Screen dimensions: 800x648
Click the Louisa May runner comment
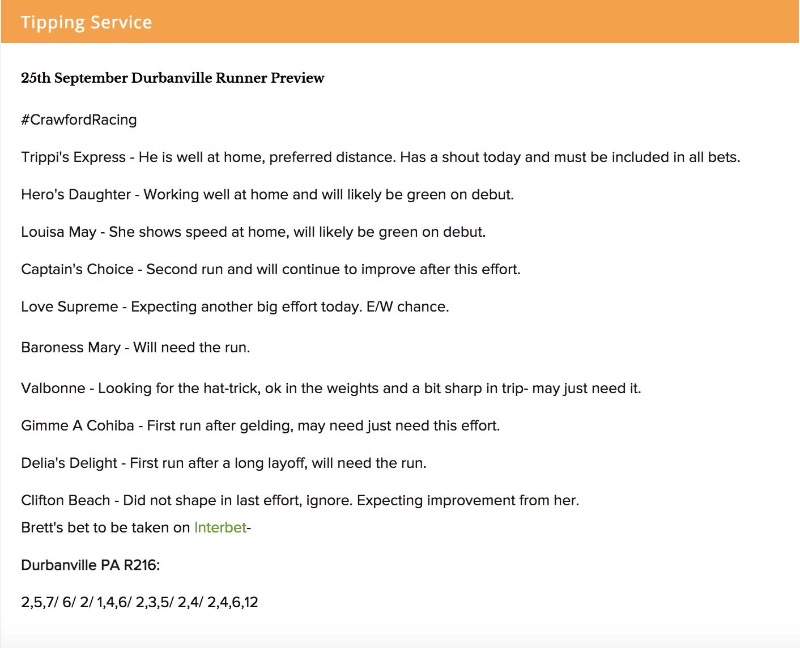[252, 232]
